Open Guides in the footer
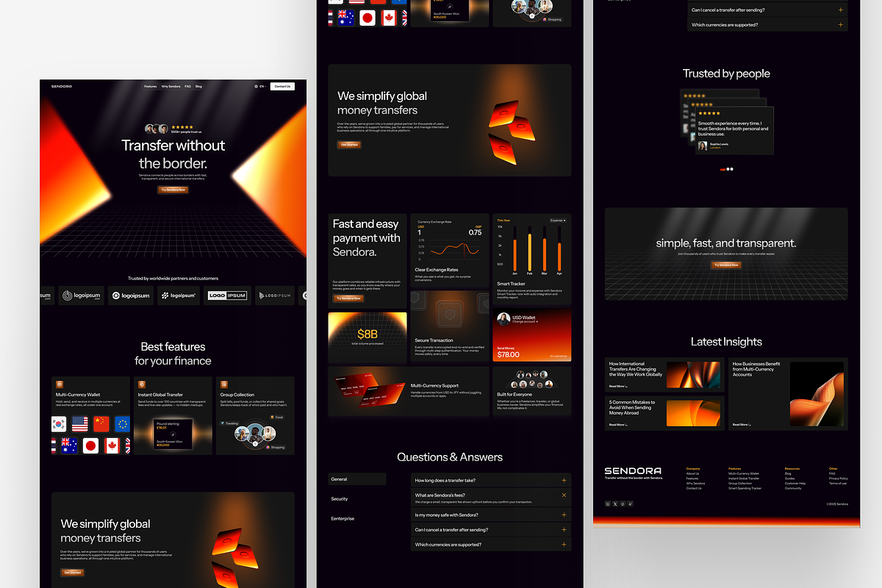Viewport: 882px width, 588px height. pos(790,478)
